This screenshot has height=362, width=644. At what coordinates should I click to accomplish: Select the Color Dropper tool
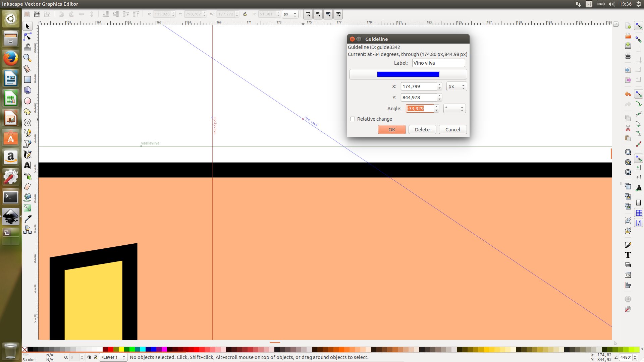tap(28, 219)
